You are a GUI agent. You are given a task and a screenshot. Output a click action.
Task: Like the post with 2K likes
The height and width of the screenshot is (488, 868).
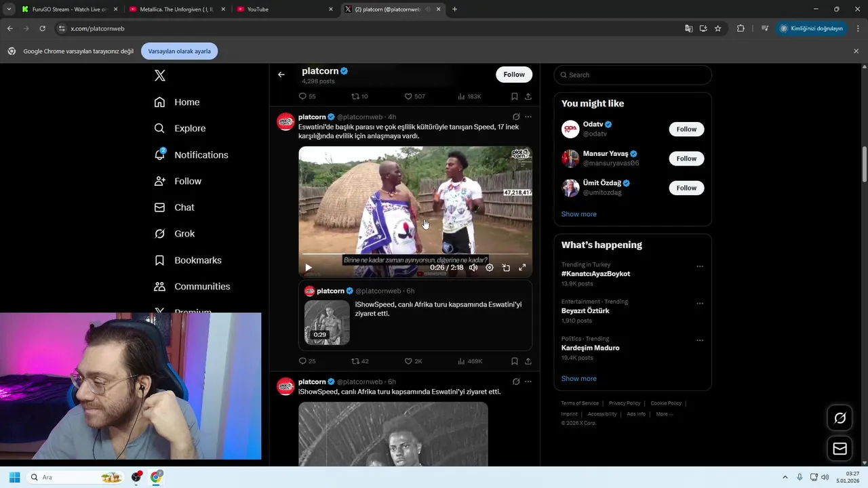point(413,361)
